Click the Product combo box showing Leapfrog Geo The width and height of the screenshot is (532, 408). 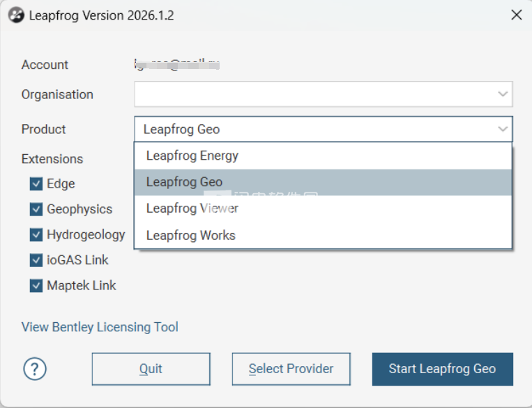324,129
